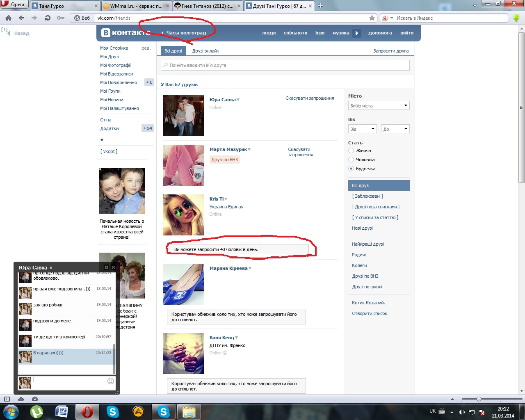
Task: Open the Opera main menu
Action: click(x=14, y=5)
